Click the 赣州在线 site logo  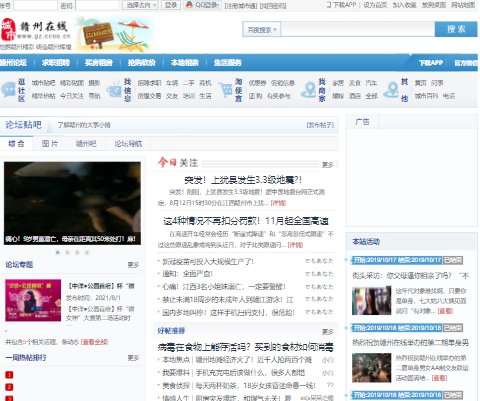point(36,33)
